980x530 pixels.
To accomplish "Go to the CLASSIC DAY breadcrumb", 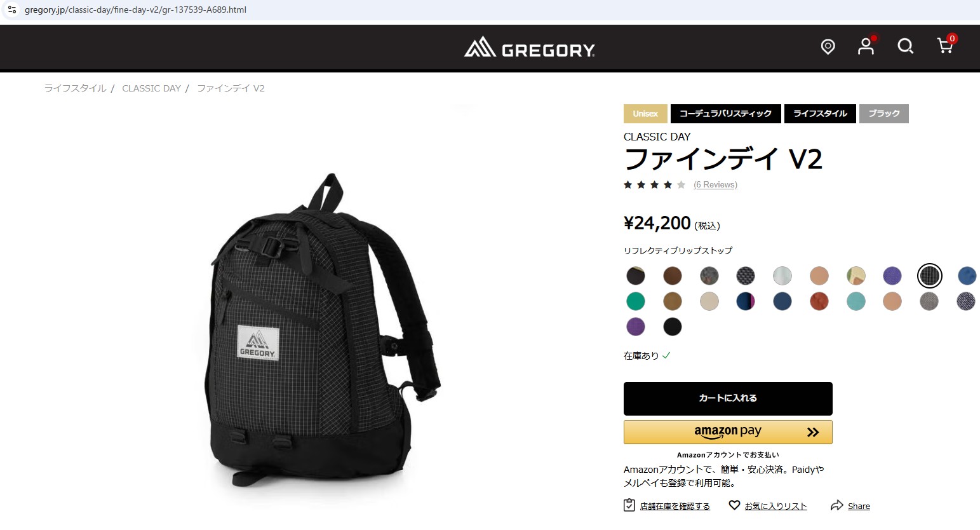I will coord(151,88).
